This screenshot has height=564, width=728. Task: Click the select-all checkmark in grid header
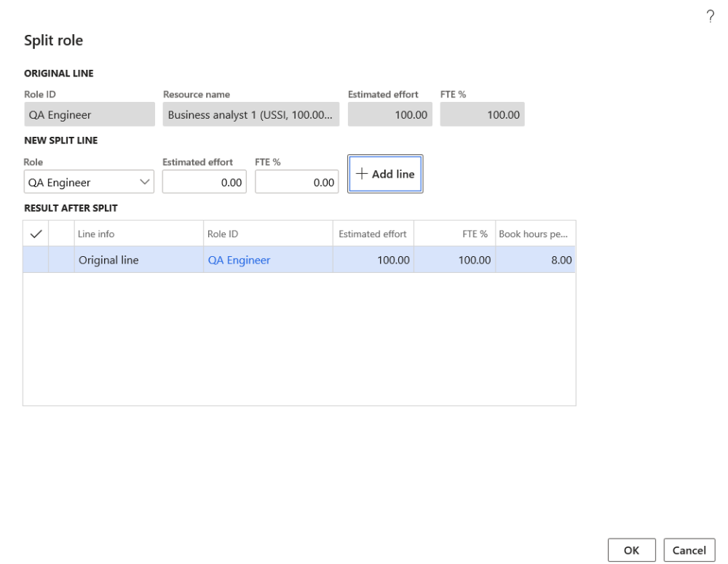coord(36,234)
